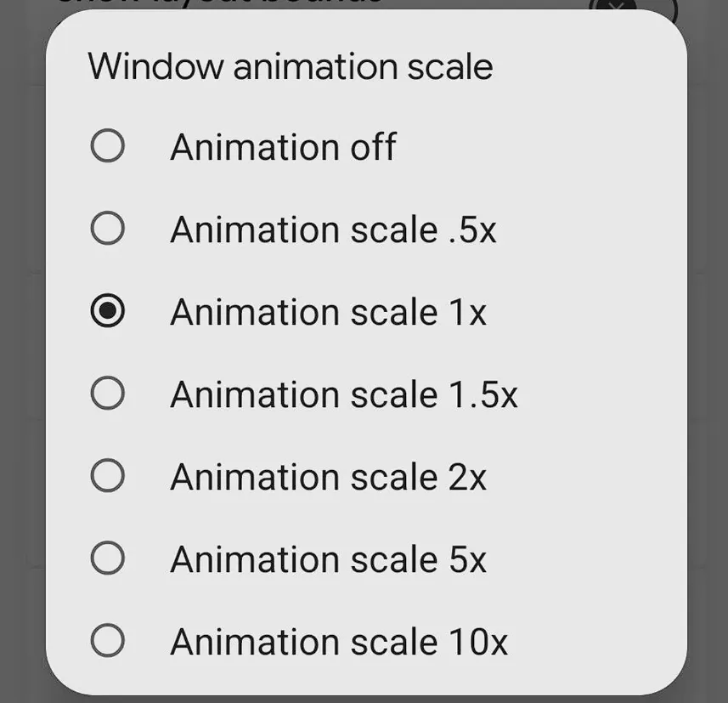Tap the "Animation scale 1x" label text
Screen dimensions: 728x703
pyautogui.click(x=328, y=312)
